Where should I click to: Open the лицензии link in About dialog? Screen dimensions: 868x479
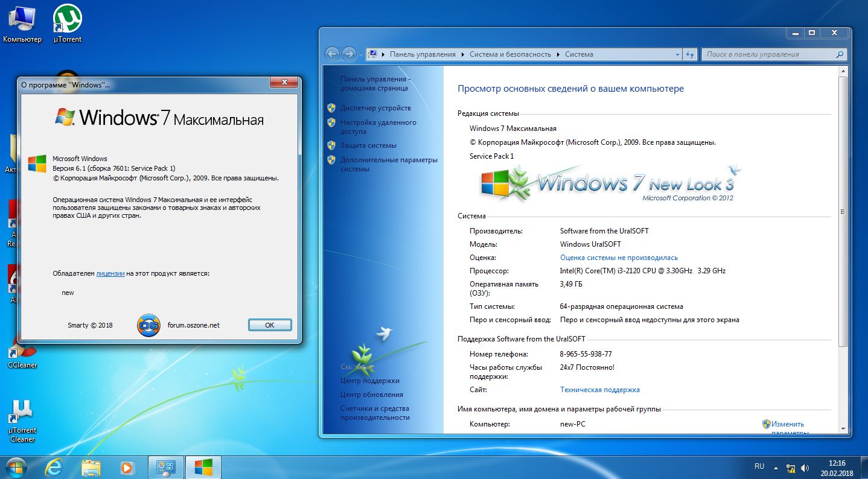pyautogui.click(x=110, y=273)
